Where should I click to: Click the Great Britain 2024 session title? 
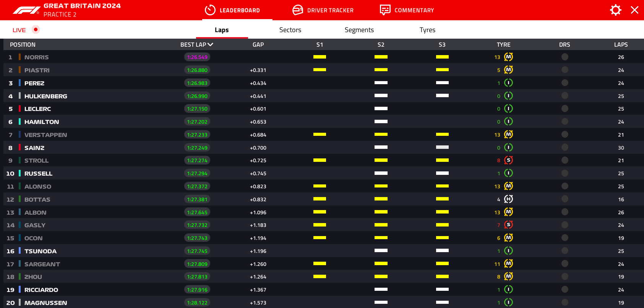[82, 6]
